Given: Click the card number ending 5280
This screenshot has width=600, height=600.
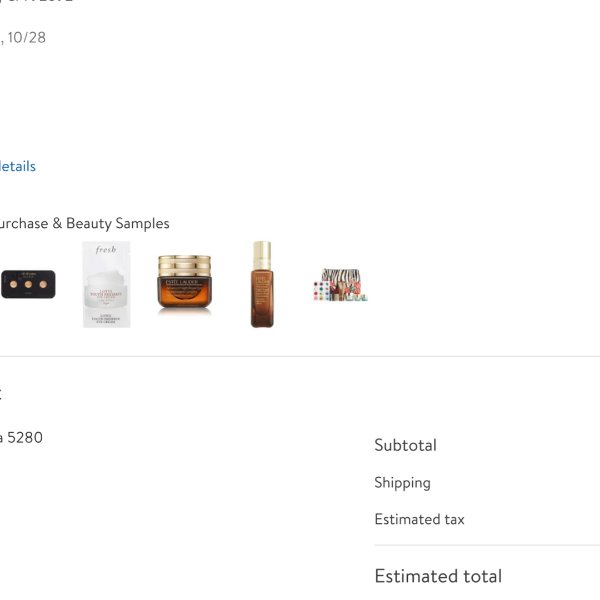Looking at the screenshot, I should (22, 437).
